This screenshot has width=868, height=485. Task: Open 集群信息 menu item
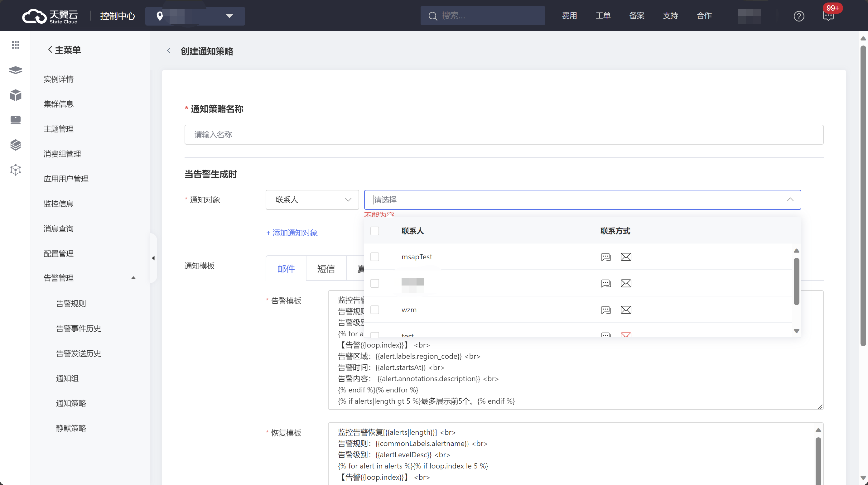pyautogui.click(x=59, y=104)
